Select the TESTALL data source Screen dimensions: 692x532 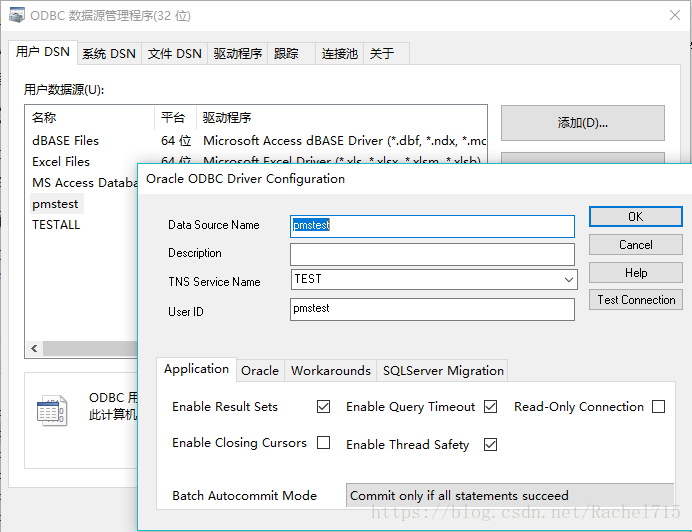(x=56, y=225)
